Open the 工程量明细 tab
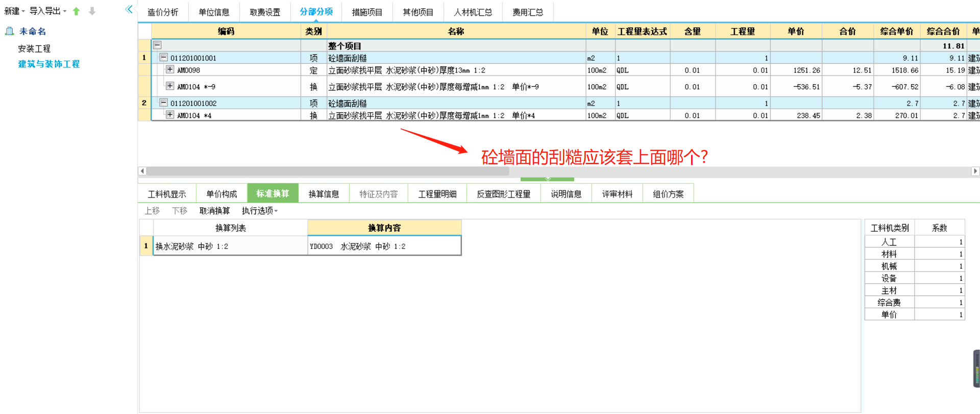This screenshot has width=980, height=414. [x=437, y=194]
